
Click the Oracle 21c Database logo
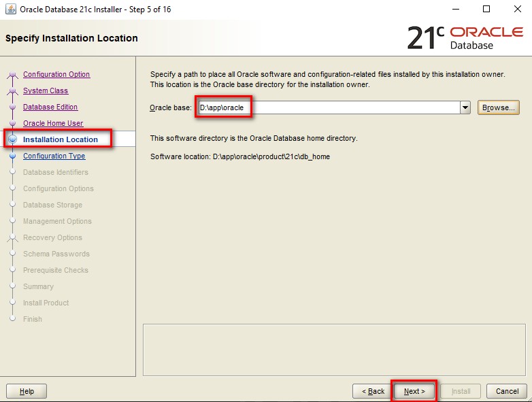(465, 37)
